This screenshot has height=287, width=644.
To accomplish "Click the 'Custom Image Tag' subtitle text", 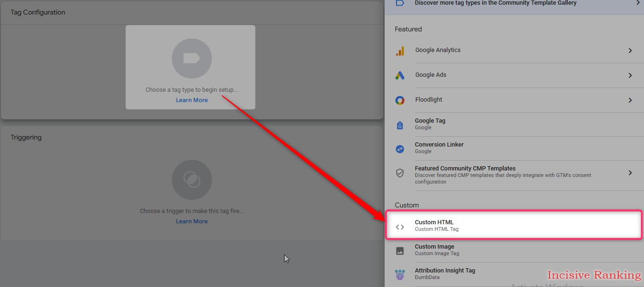I will (x=437, y=254).
